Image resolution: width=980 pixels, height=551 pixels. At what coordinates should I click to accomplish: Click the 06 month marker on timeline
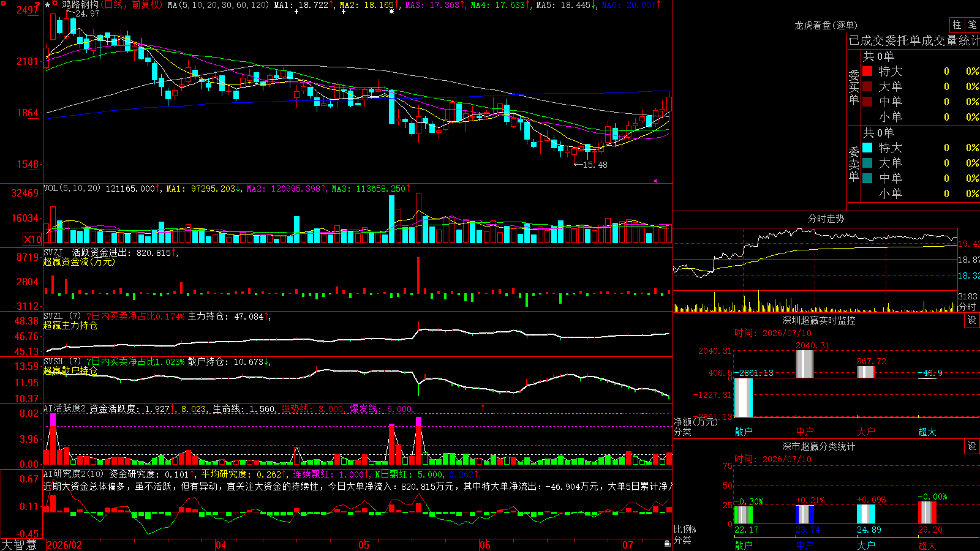[x=485, y=545]
